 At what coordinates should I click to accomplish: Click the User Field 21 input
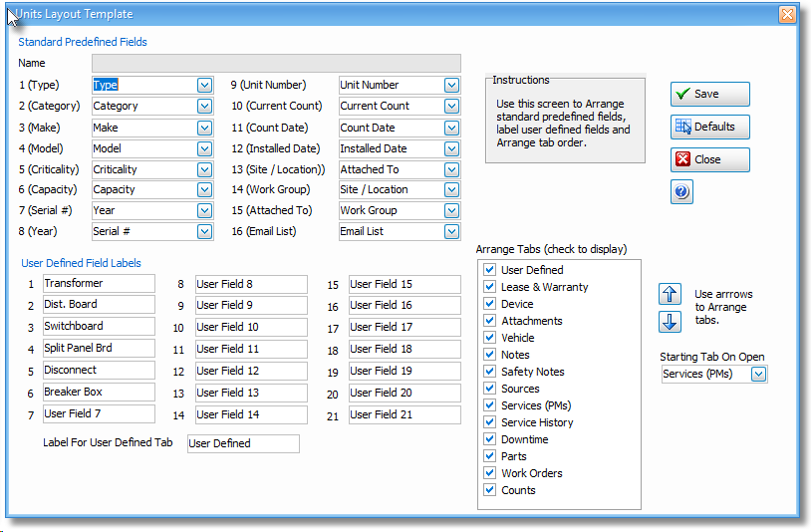[405, 414]
